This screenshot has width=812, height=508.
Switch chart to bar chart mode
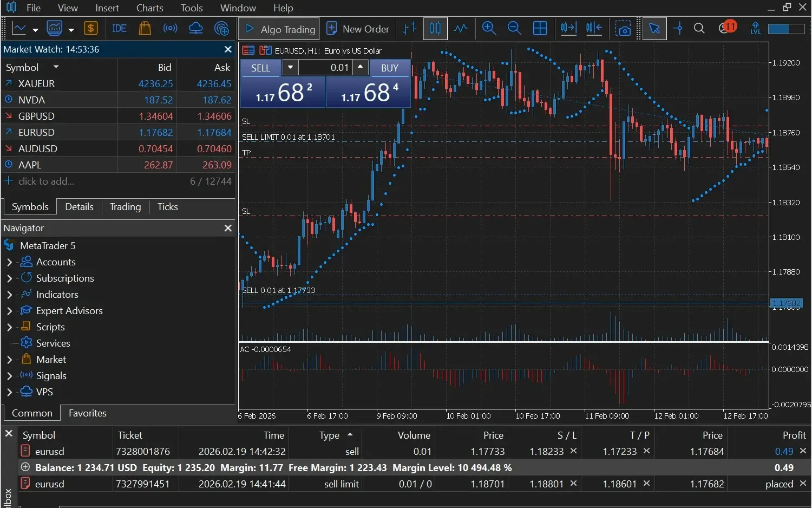point(410,29)
